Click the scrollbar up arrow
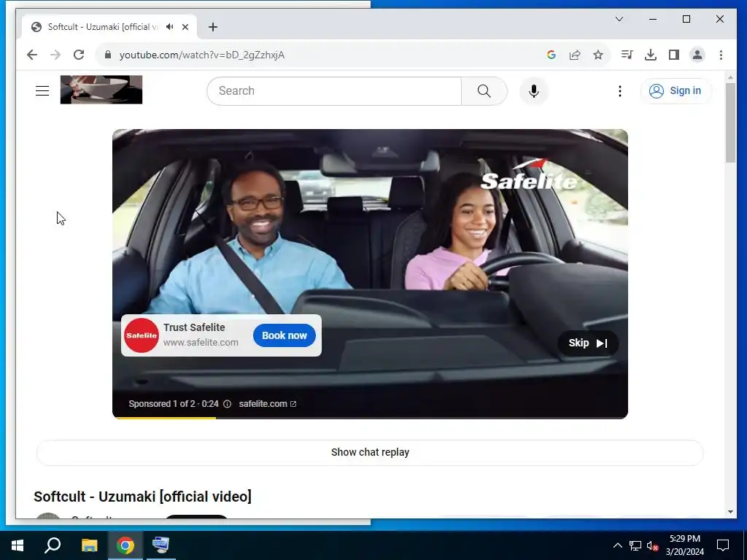 click(730, 77)
